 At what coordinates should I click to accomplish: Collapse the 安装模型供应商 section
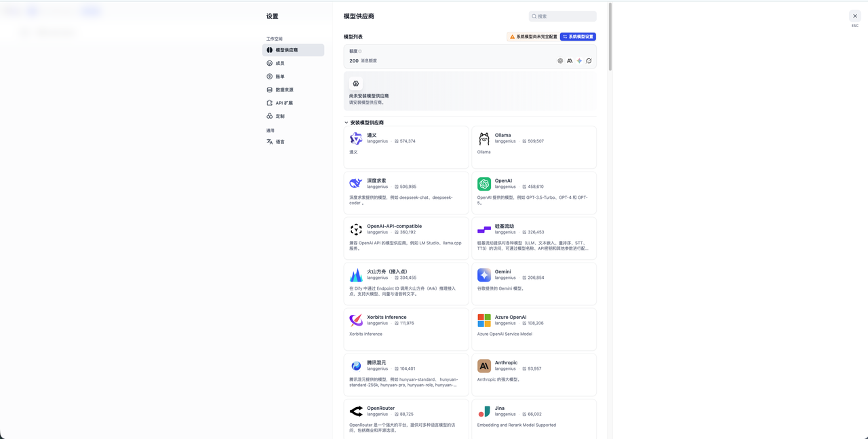pos(347,123)
